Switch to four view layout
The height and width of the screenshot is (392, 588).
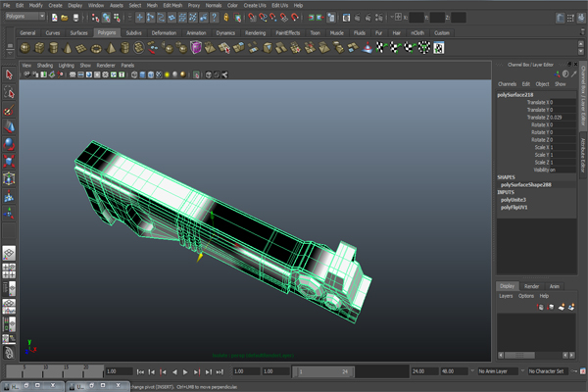9,270
